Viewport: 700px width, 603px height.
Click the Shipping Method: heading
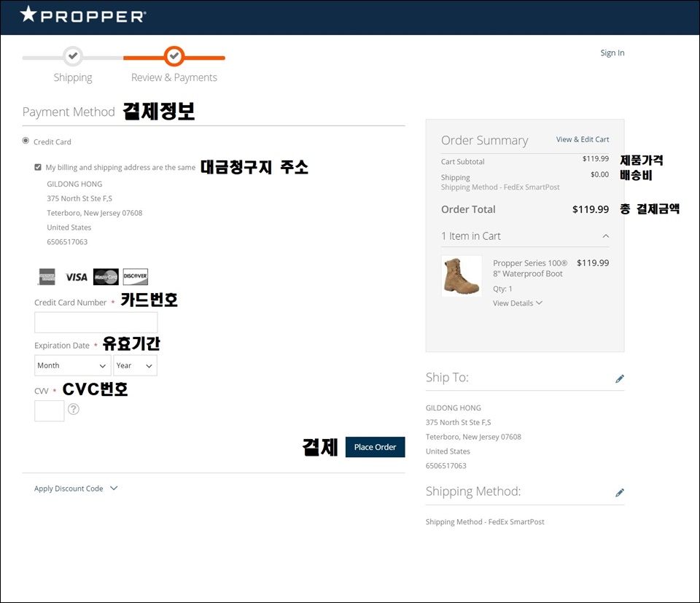pos(473,491)
